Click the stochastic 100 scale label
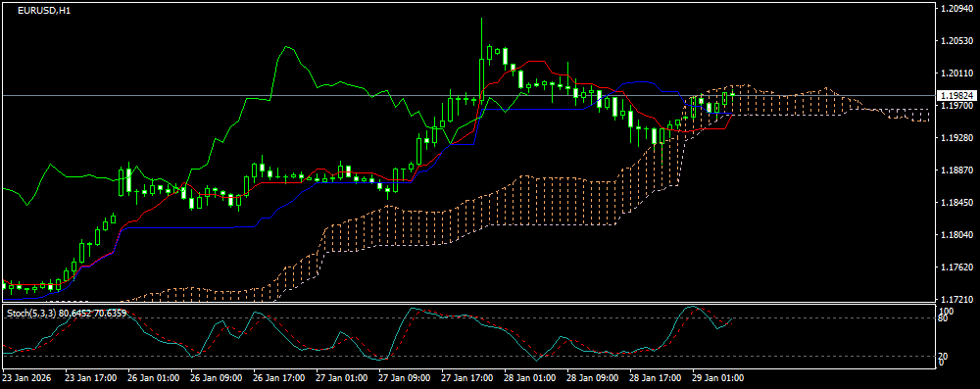Screen dimensions: 980x389 pos(947,311)
